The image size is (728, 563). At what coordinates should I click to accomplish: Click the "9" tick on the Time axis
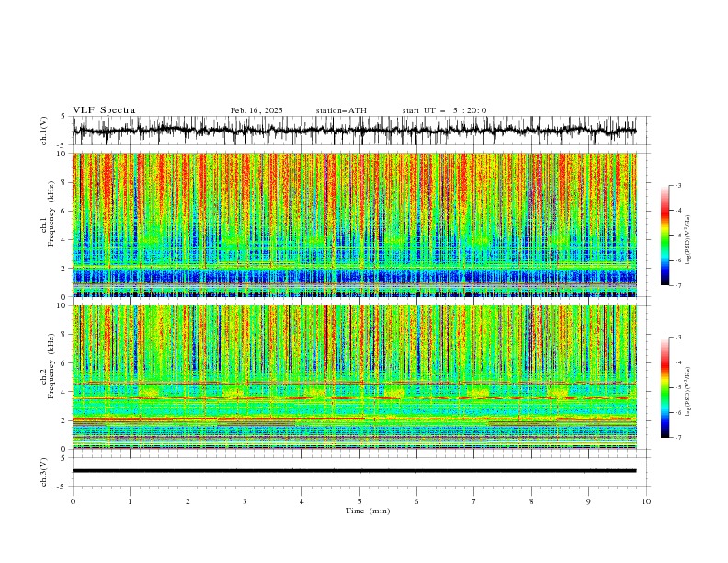click(x=588, y=501)
